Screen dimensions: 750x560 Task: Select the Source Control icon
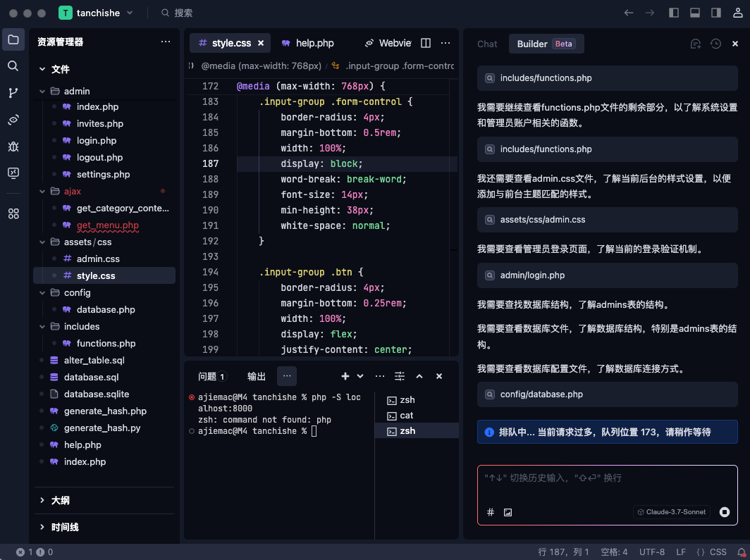[x=13, y=94]
